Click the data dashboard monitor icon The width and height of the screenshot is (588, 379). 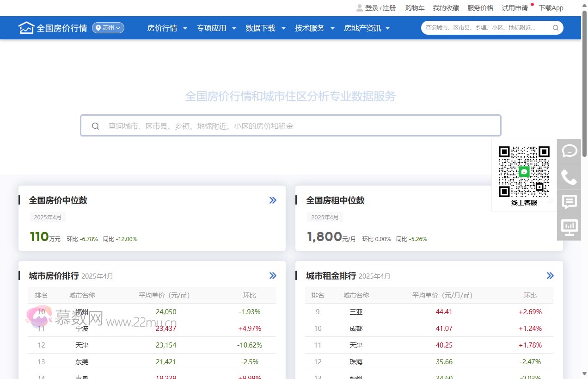pos(569,227)
